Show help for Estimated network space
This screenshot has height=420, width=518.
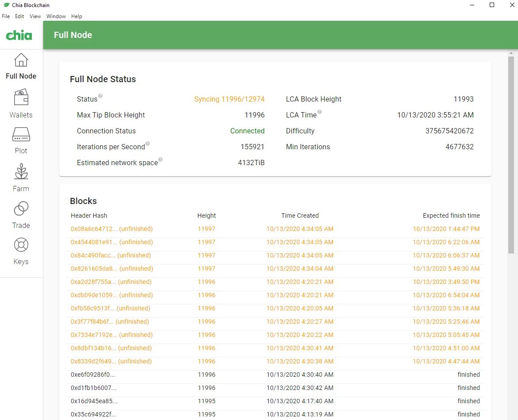(x=160, y=159)
